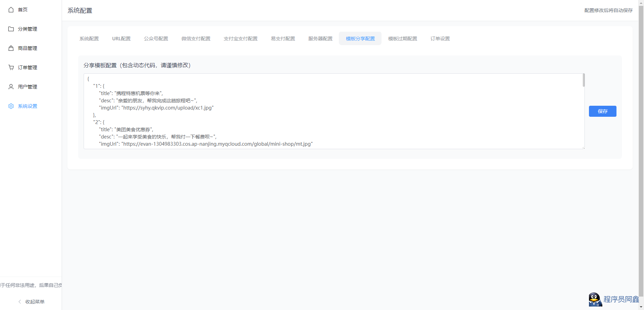Image resolution: width=644 pixels, height=310 pixels.
Task: Switch to the URL配置 tab
Action: pos(121,39)
